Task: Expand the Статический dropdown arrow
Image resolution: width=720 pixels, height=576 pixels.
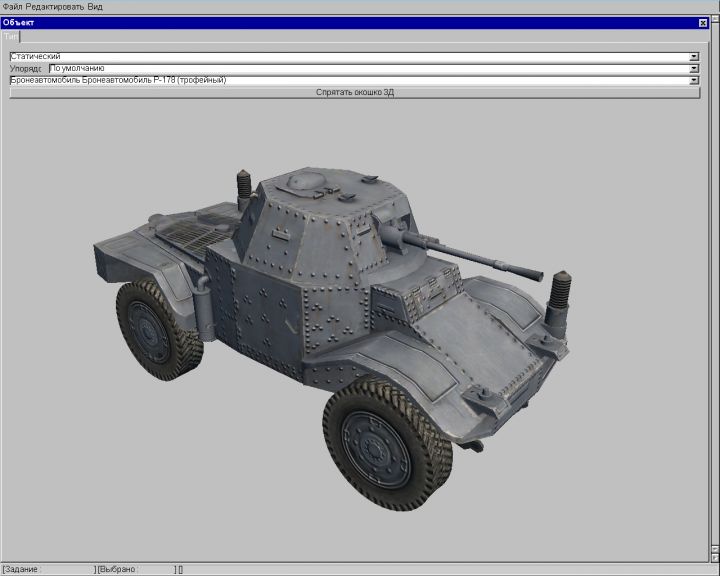Action: [694, 57]
